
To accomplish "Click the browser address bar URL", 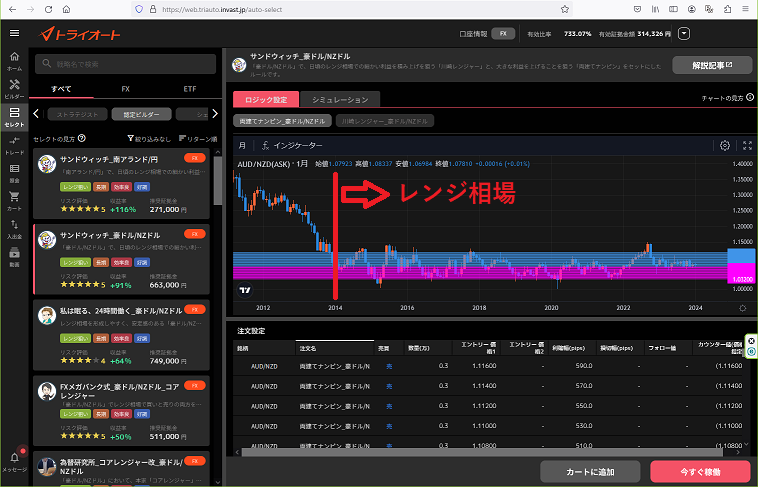I will click(x=222, y=9).
